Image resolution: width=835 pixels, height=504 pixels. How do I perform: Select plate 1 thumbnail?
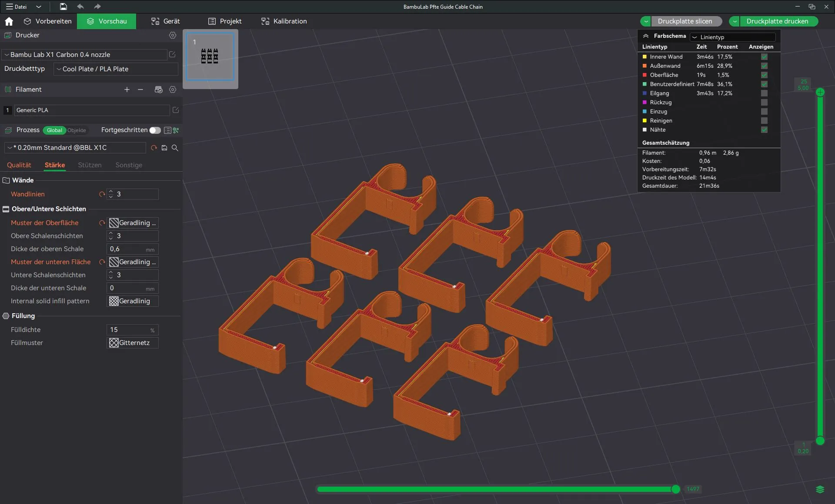pyautogui.click(x=210, y=57)
